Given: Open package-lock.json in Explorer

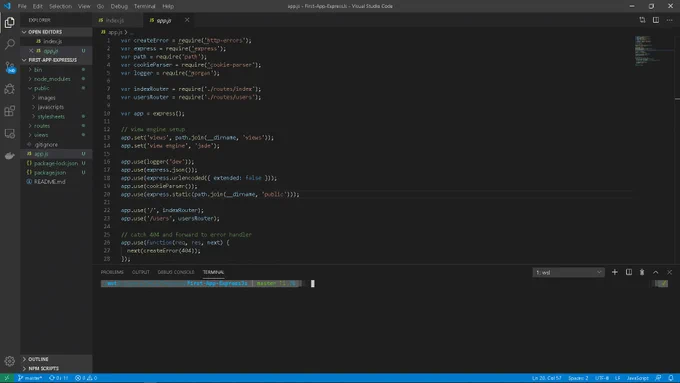Looking at the screenshot, I should point(56,163).
